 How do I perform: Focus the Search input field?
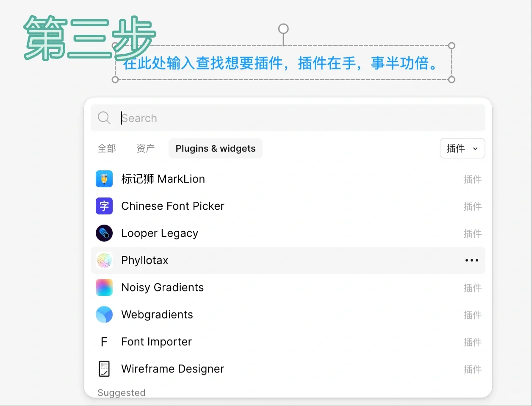(288, 118)
